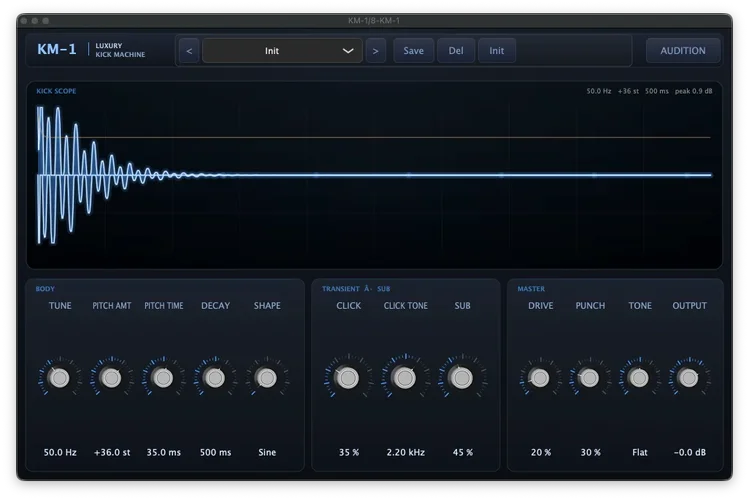Image resolution: width=749 pixels, height=500 pixels.
Task: Click the peak 0.9 dB readout
Action: (693, 91)
